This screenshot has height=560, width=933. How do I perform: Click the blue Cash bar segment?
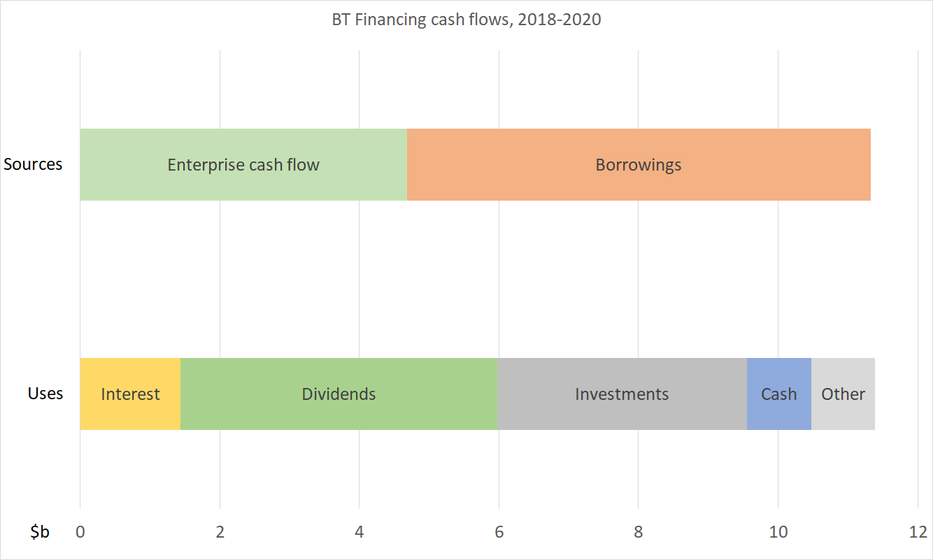(x=779, y=394)
